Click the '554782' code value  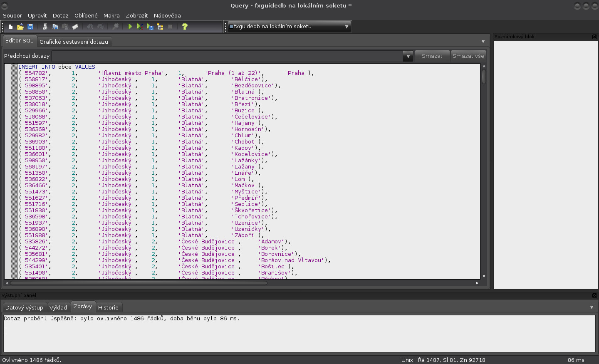35,73
